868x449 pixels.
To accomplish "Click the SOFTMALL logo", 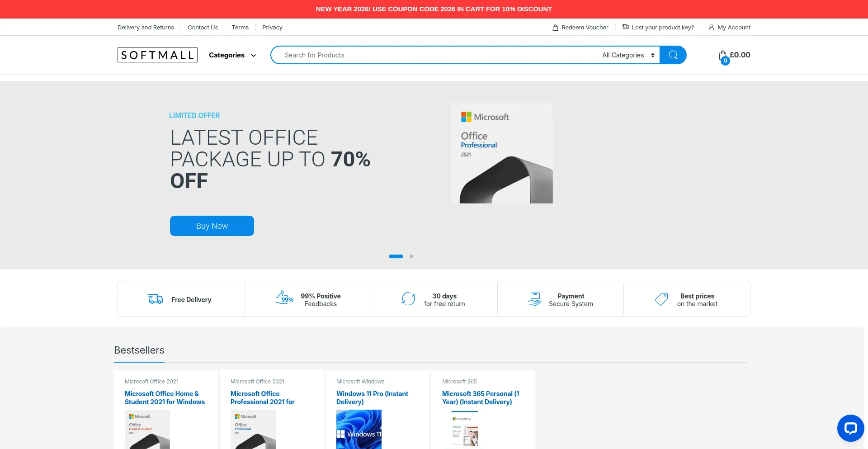I will coord(157,55).
